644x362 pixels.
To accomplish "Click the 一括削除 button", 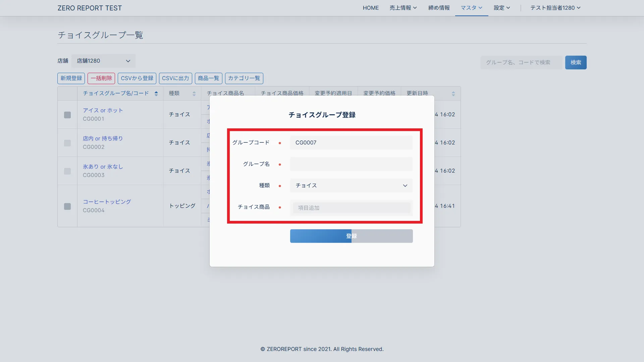I will click(x=101, y=78).
